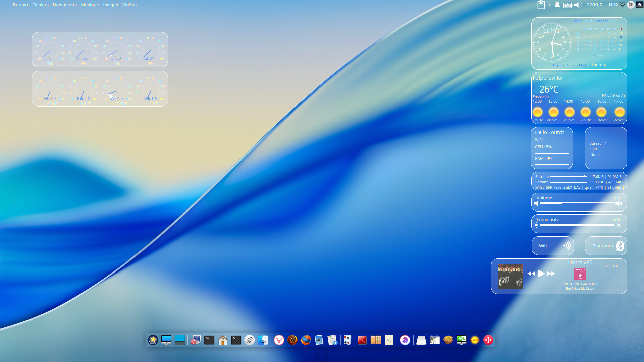
Task: Open the Finder face icon in dock
Action: pos(263,340)
